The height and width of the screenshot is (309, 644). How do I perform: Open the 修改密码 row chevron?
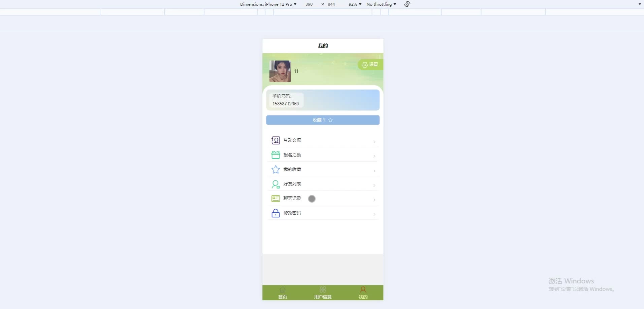point(375,214)
